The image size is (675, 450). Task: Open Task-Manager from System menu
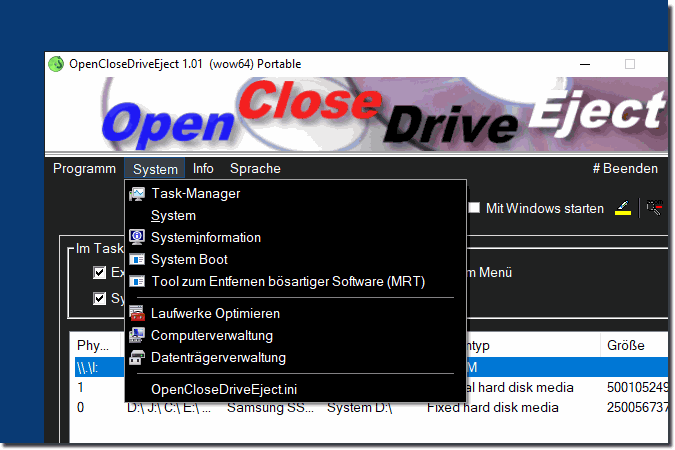tap(295, 194)
